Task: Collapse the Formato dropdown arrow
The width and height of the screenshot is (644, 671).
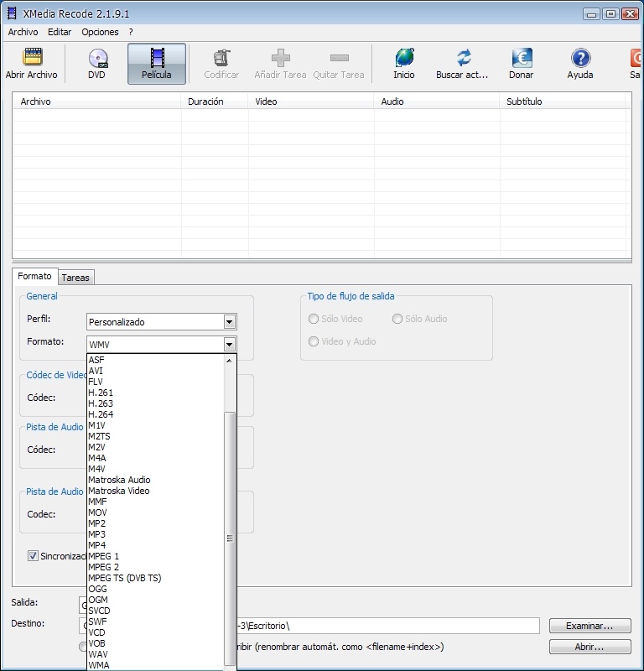Action: point(229,344)
